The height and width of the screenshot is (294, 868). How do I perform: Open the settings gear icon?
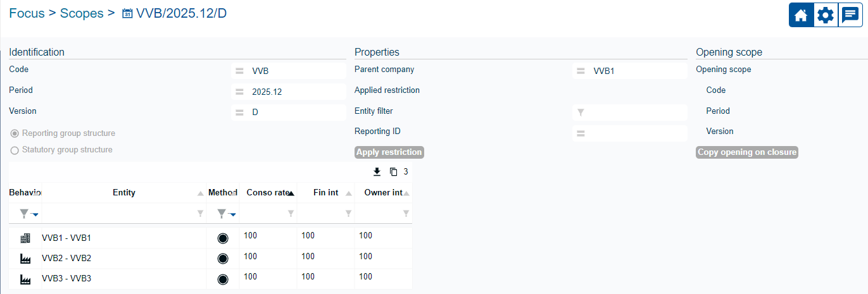[825, 15]
